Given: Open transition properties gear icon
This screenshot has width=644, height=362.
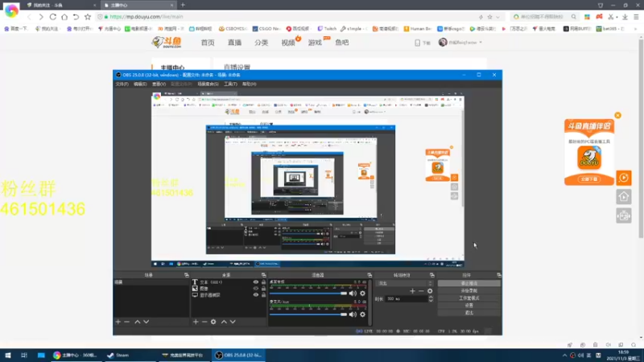Looking at the screenshot, I should coord(430,291).
